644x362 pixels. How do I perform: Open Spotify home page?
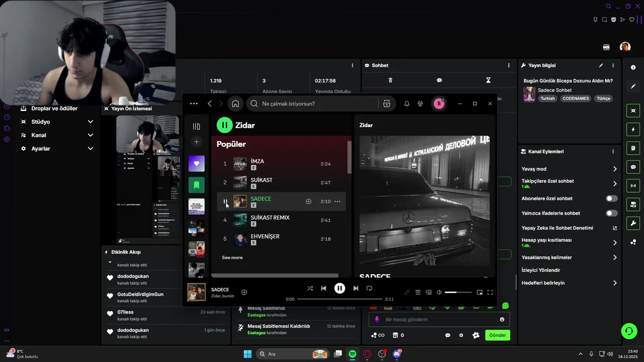tap(235, 104)
